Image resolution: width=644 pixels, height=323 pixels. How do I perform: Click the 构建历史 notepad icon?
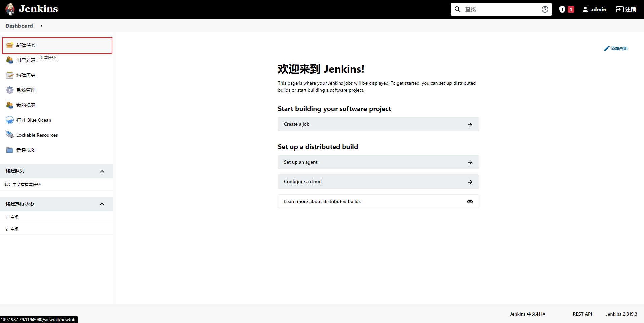pos(10,75)
